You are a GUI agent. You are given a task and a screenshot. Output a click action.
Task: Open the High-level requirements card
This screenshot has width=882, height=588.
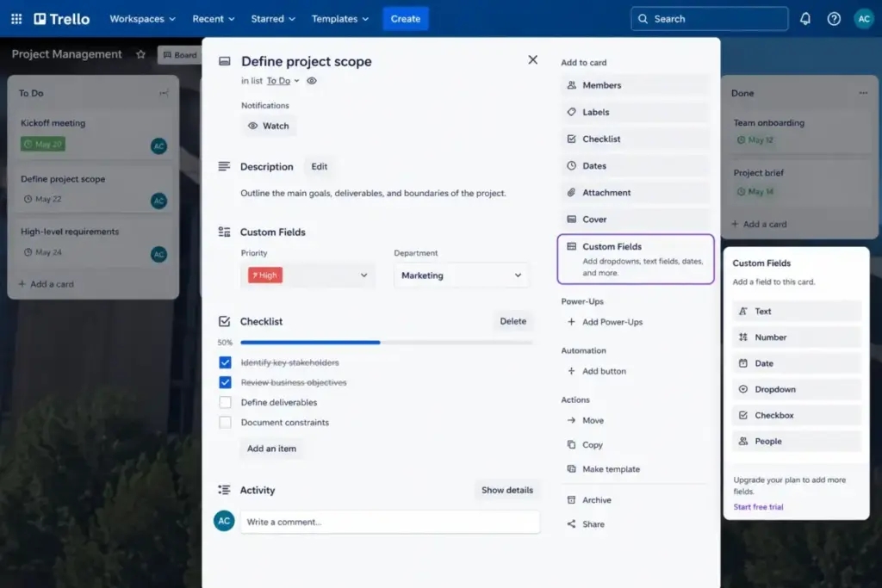(93, 242)
